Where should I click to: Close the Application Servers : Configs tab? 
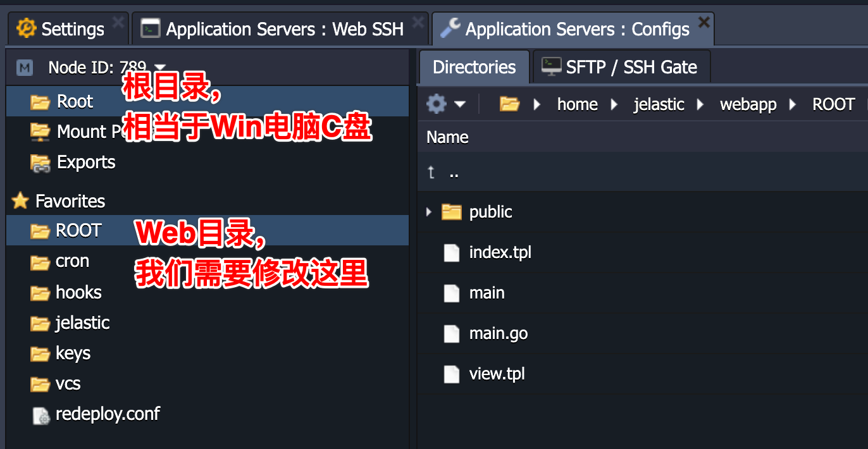[704, 23]
